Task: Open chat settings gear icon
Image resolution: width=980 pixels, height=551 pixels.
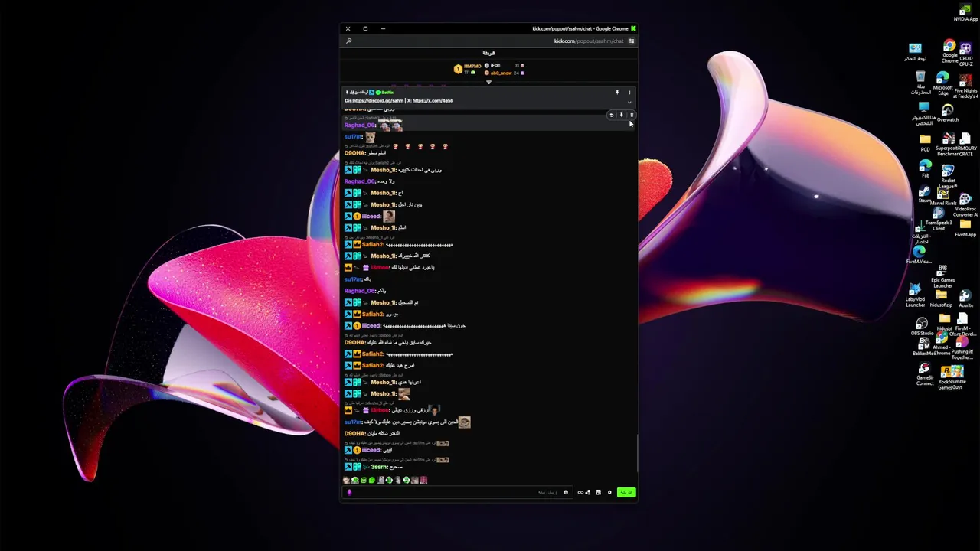Action: click(x=609, y=492)
